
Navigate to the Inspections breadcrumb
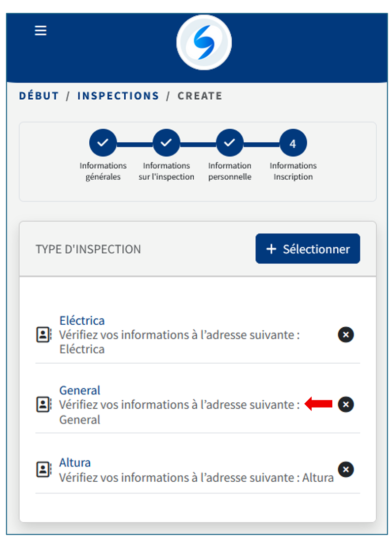118,96
